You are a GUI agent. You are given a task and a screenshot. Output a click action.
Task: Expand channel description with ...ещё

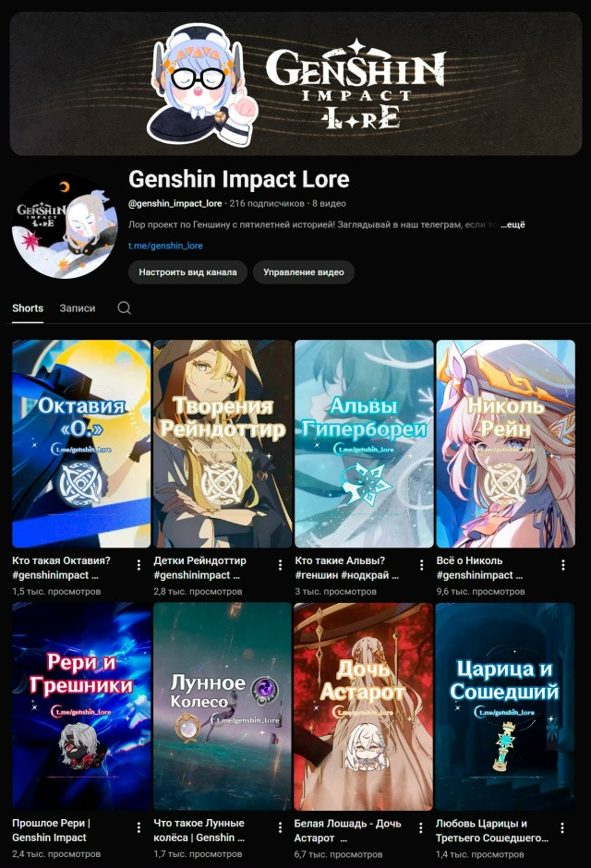[x=513, y=224]
